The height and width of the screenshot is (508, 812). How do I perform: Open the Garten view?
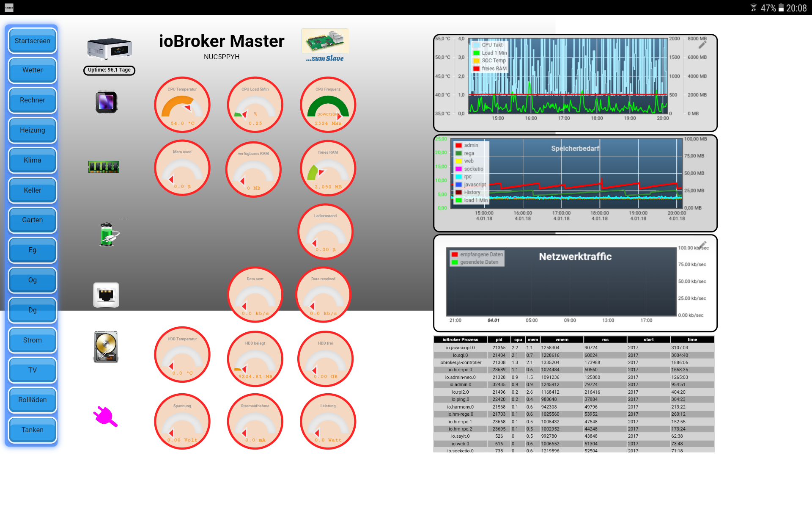click(33, 220)
